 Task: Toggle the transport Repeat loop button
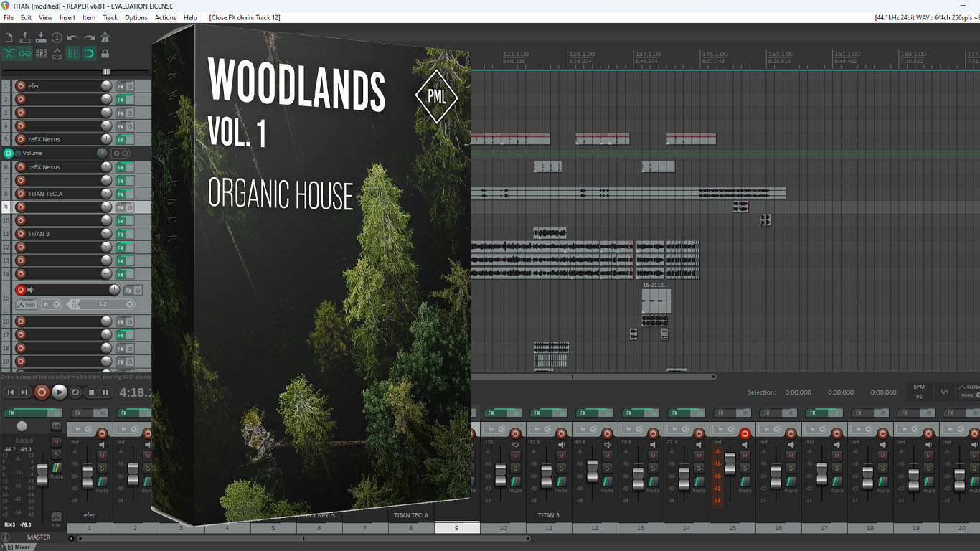75,392
